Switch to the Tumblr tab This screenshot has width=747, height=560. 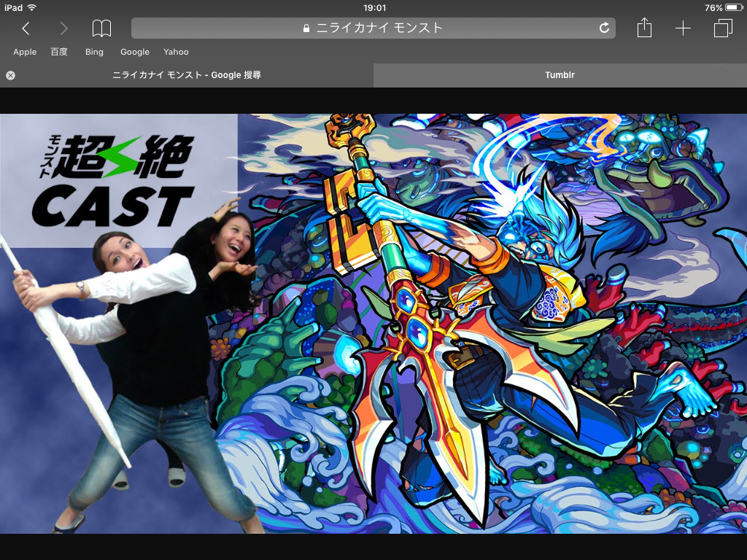[560, 75]
